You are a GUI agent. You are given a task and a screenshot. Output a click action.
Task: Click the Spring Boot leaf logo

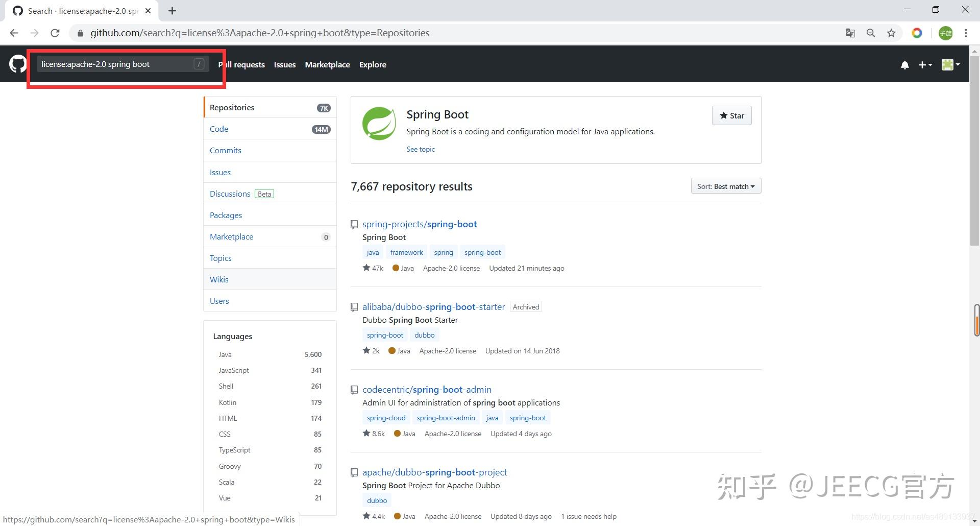tap(379, 123)
